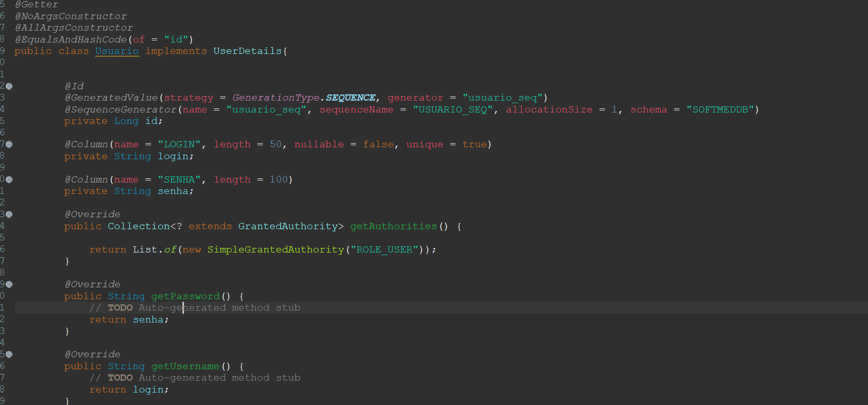
Task: Click the senha field declaration name
Action: 173,191
